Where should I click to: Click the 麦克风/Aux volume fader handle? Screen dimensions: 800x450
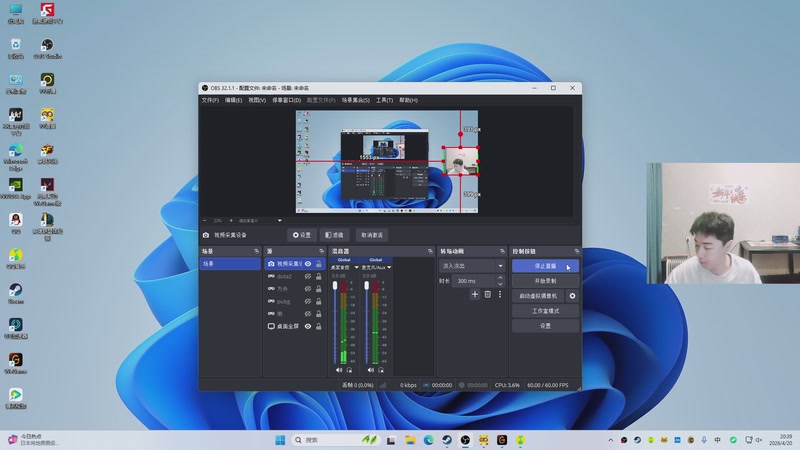click(367, 286)
